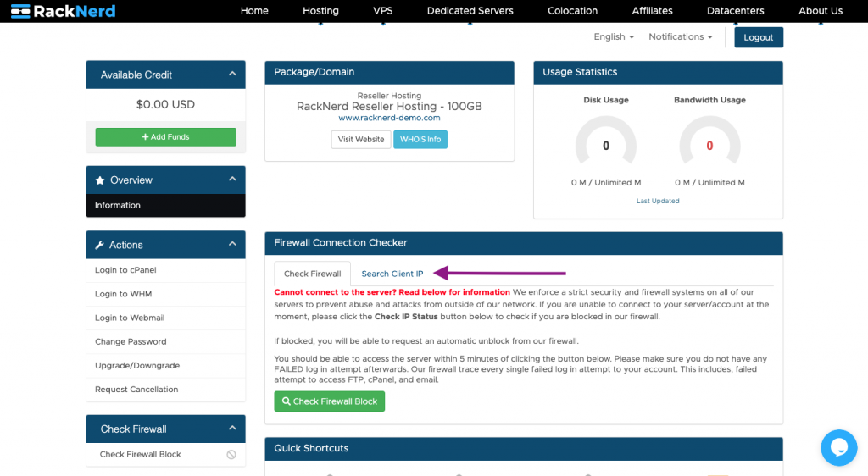Click the Disk Usage gauge
The width and height of the screenshot is (868, 476).
(x=605, y=141)
